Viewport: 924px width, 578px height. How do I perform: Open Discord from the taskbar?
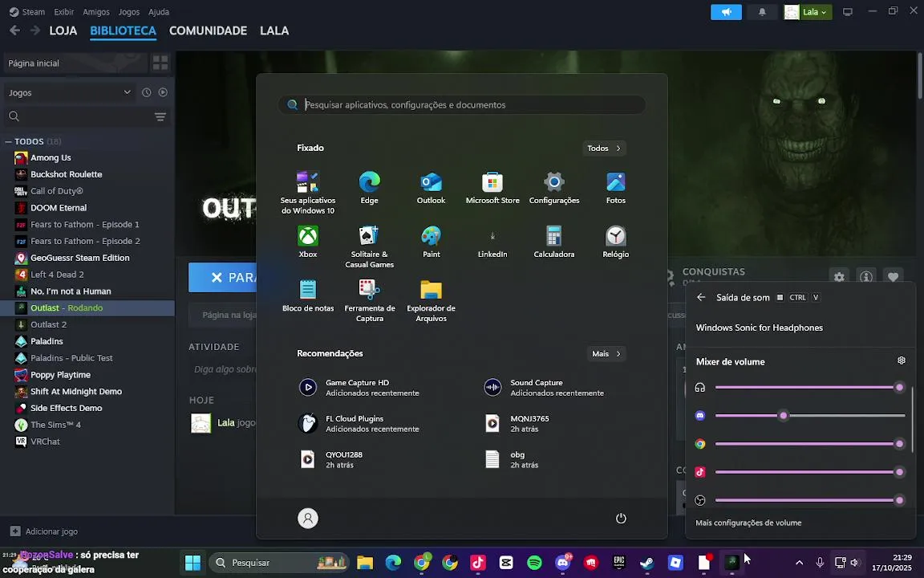563,563
